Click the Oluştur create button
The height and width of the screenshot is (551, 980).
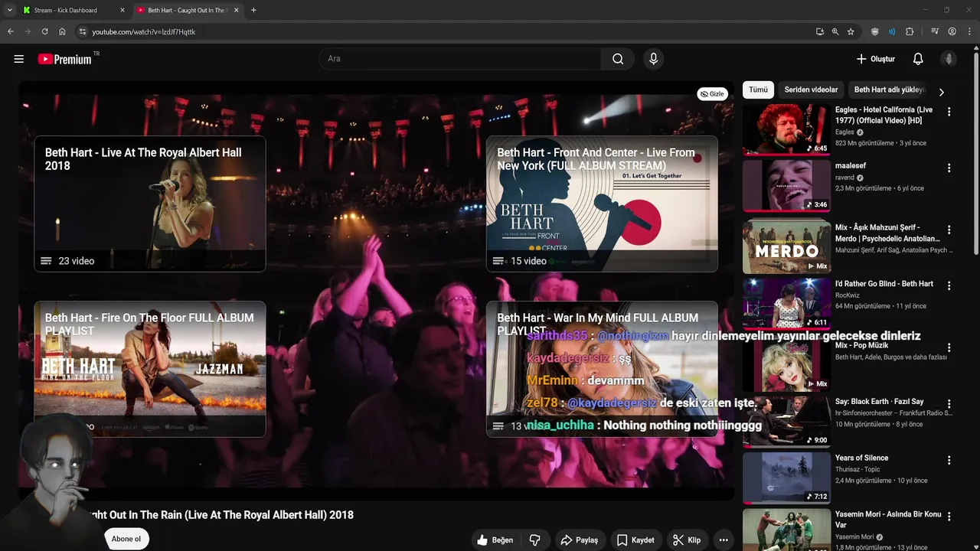pyautogui.click(x=876, y=59)
